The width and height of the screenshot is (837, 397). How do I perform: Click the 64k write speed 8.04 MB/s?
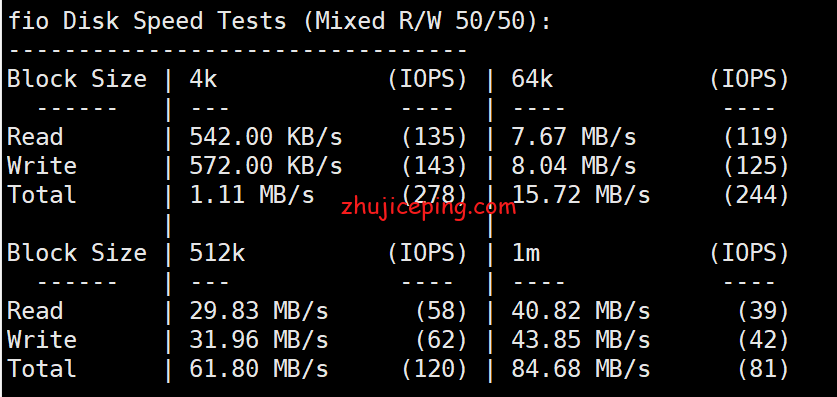574,166
